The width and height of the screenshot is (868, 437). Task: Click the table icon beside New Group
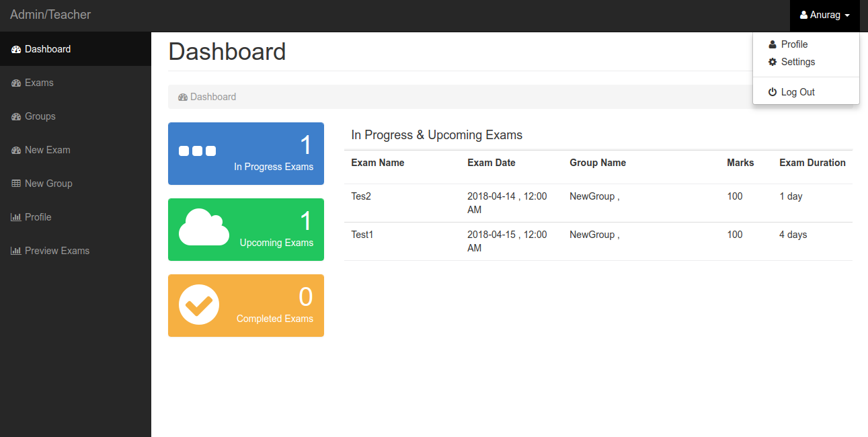click(16, 184)
